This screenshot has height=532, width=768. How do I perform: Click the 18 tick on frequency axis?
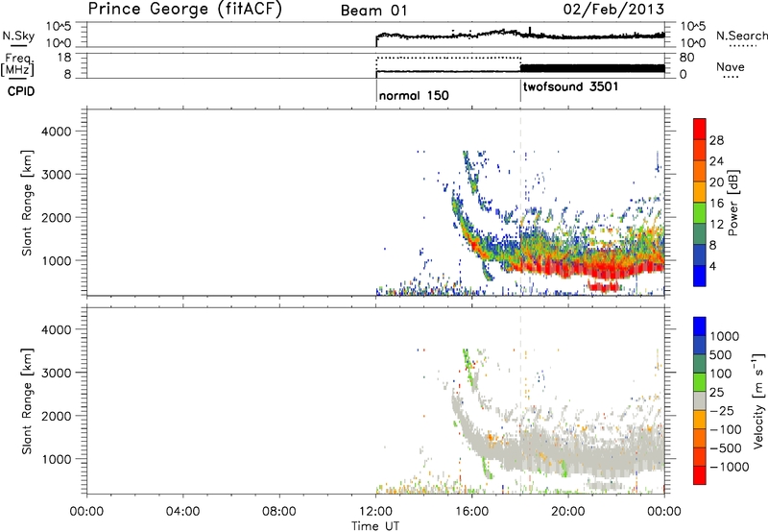65,58
